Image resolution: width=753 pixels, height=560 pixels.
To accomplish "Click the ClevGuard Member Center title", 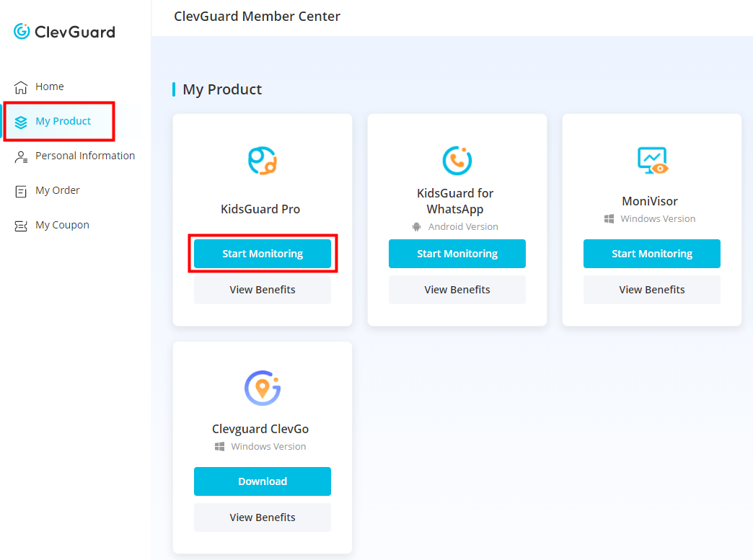I will tap(257, 17).
